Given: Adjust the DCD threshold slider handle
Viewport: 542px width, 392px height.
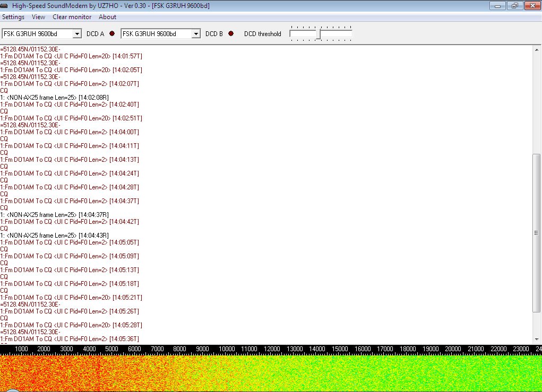Looking at the screenshot, I should coord(319,34).
